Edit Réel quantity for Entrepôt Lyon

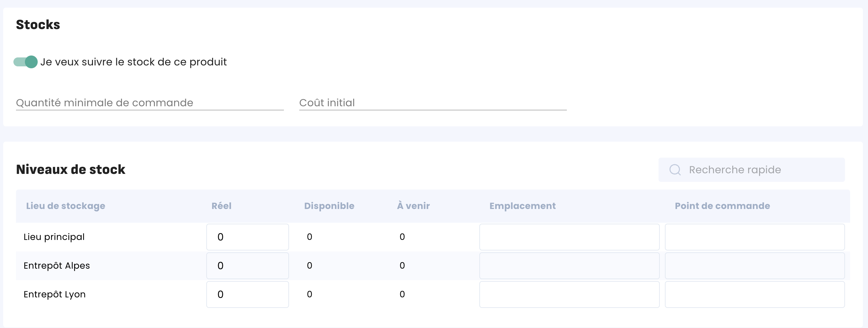pos(247,294)
